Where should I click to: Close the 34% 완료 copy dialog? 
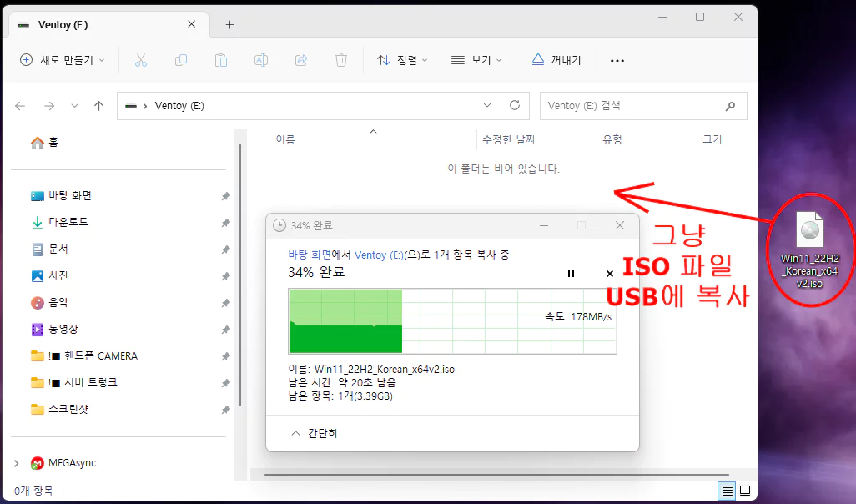click(x=620, y=225)
